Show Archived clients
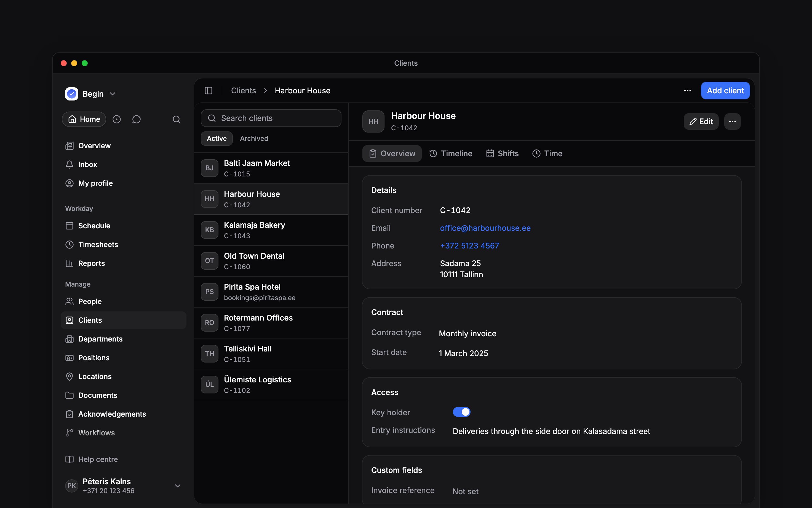 (254, 138)
